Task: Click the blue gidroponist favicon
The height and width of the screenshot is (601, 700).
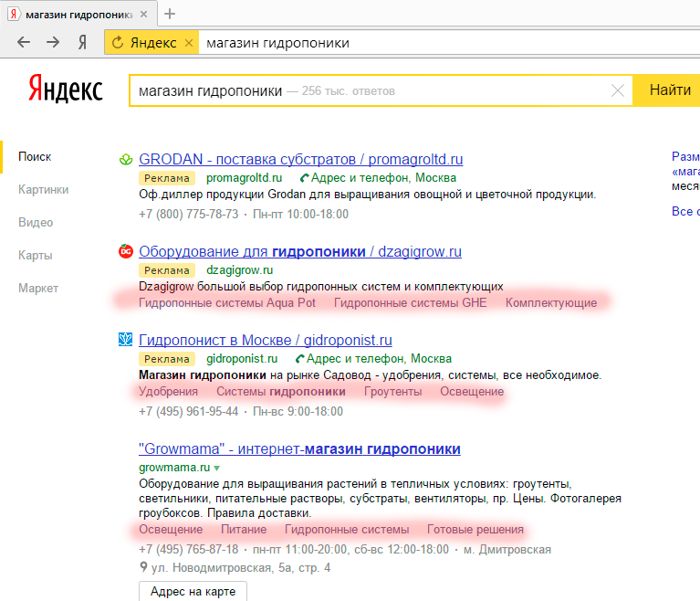Action: (125, 340)
